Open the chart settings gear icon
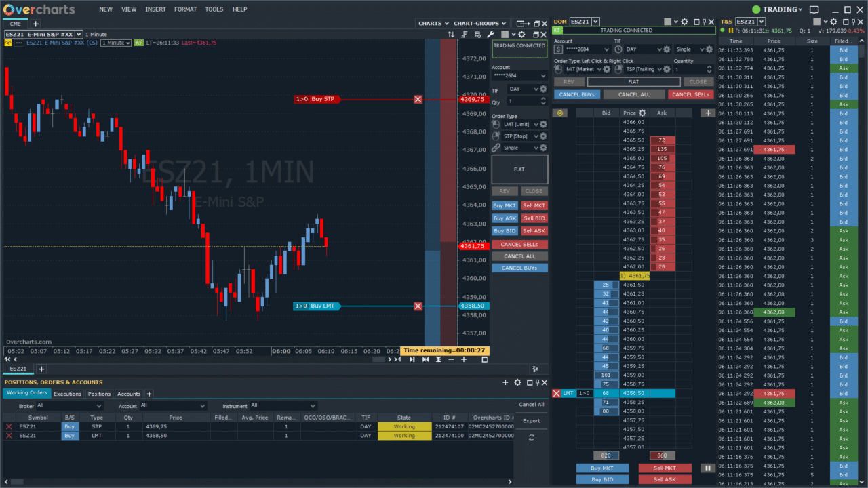The width and height of the screenshot is (868, 488). tap(521, 33)
